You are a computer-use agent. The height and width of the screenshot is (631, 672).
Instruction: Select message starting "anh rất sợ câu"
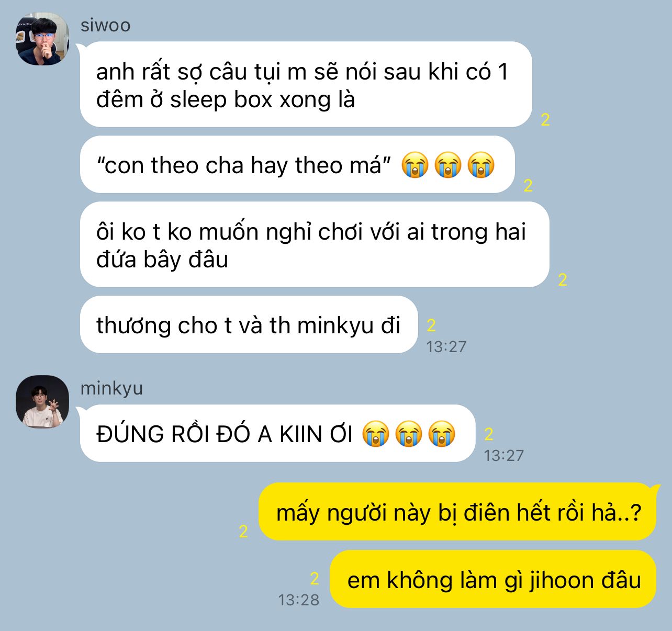tap(306, 84)
